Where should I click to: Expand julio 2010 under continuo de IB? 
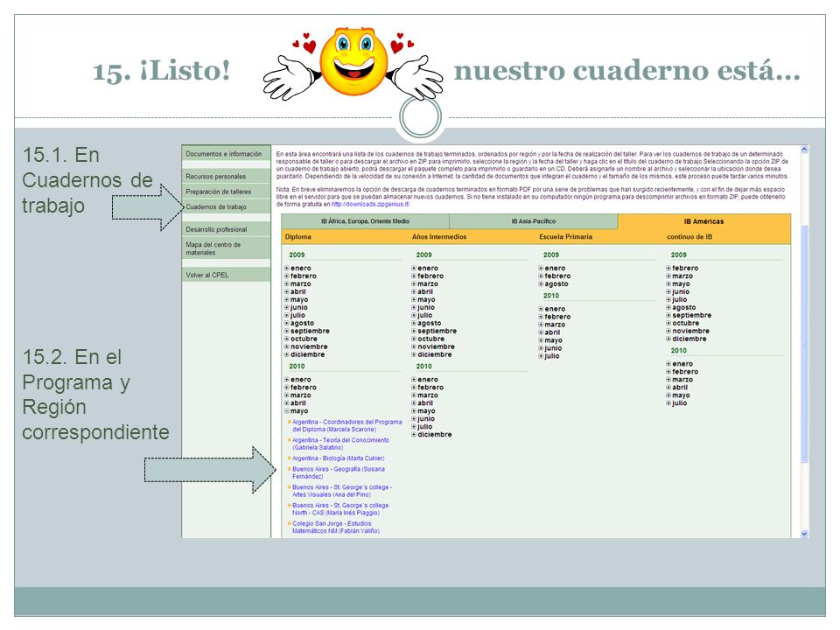[x=668, y=402]
